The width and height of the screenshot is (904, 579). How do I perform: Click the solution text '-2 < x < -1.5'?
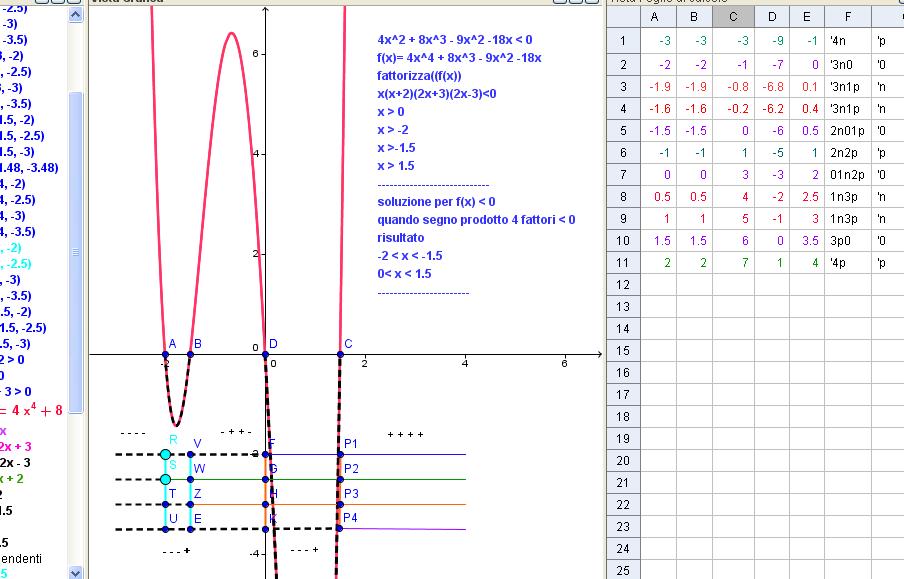point(410,255)
